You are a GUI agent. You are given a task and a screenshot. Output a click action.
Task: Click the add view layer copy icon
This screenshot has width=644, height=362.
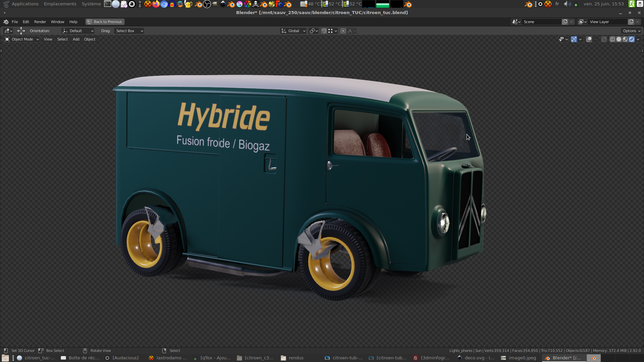[x=631, y=22]
